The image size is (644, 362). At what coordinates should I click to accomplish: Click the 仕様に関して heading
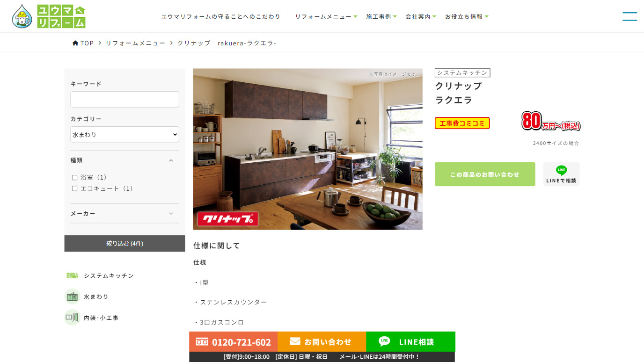pyautogui.click(x=217, y=246)
